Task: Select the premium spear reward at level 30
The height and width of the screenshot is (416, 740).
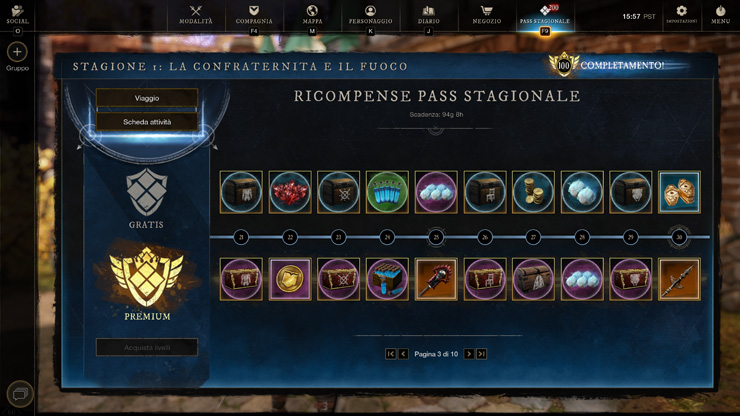Action: (679, 279)
